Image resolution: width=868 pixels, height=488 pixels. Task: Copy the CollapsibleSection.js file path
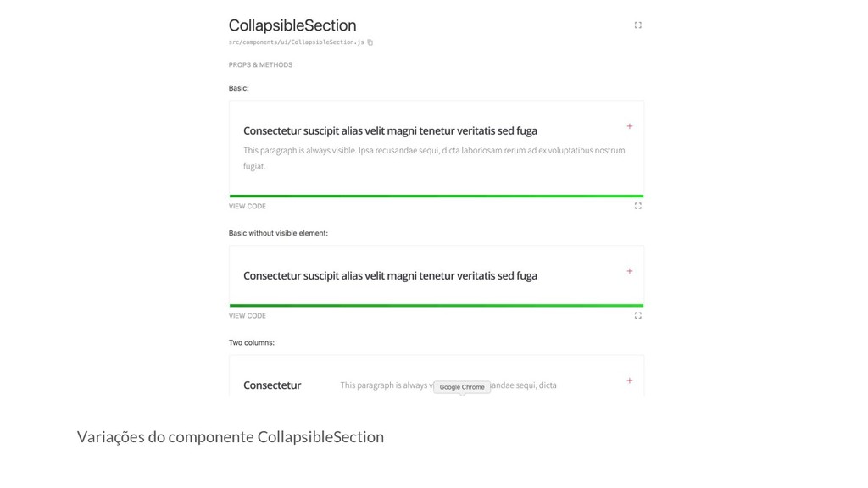pyautogui.click(x=370, y=42)
